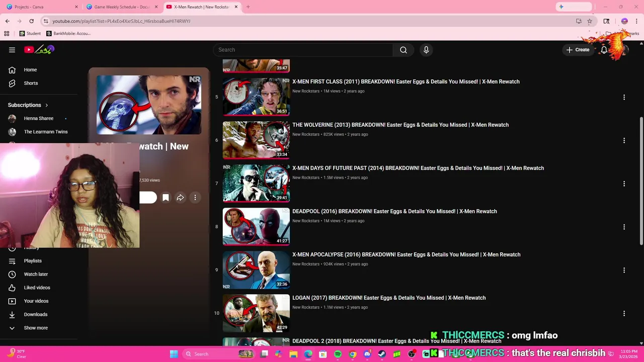Image resolution: width=644 pixels, height=362 pixels.
Task: Click the YouTube logo
Action: (x=39, y=50)
